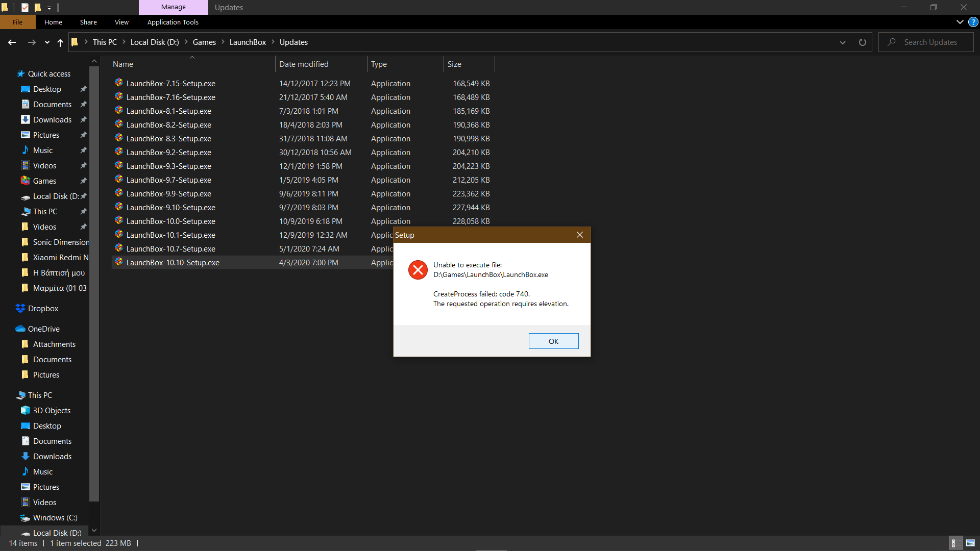Switch to large icons view layout
Screen dimensions: 980x551
pyautogui.click(x=970, y=543)
